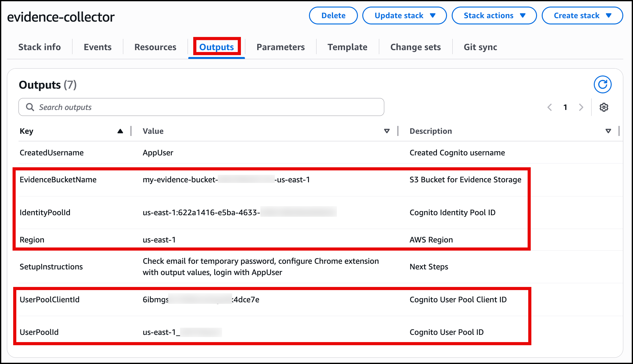633x364 pixels.
Task: Refresh the Outputs list
Action: pyautogui.click(x=603, y=84)
